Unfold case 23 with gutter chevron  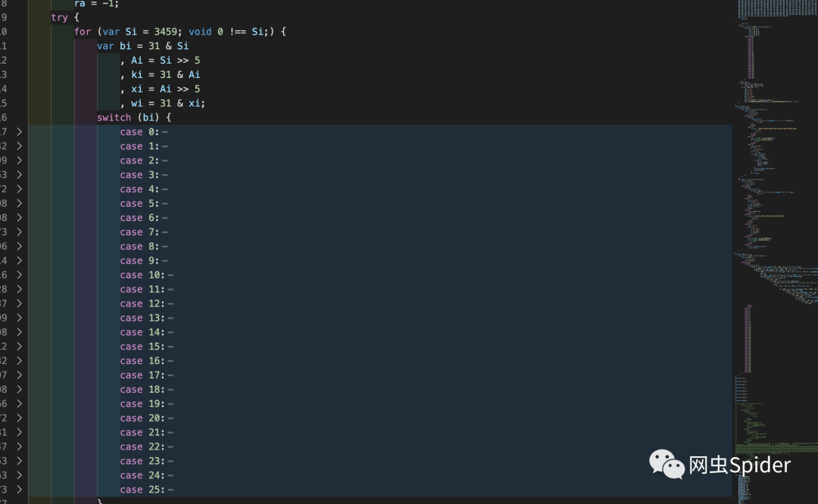[19, 462]
